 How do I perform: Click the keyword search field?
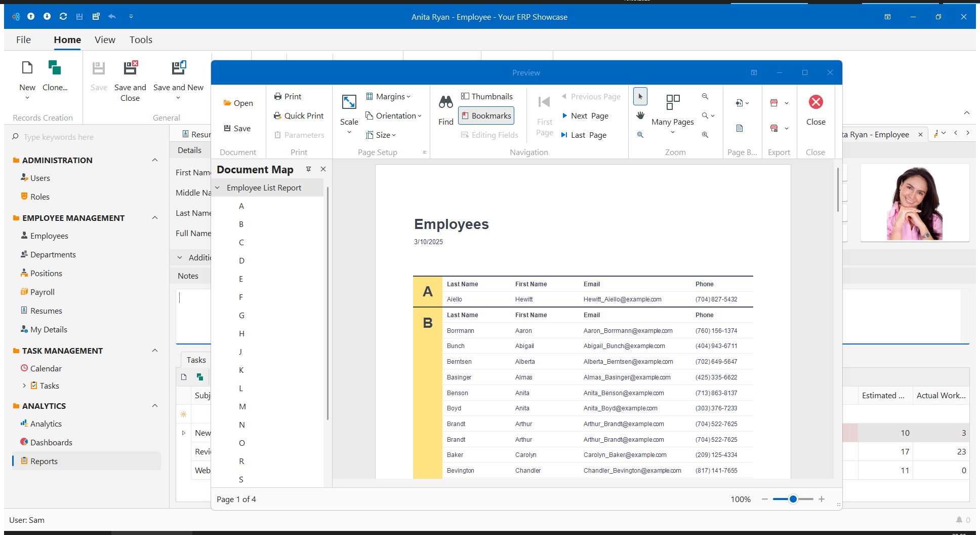click(86, 137)
